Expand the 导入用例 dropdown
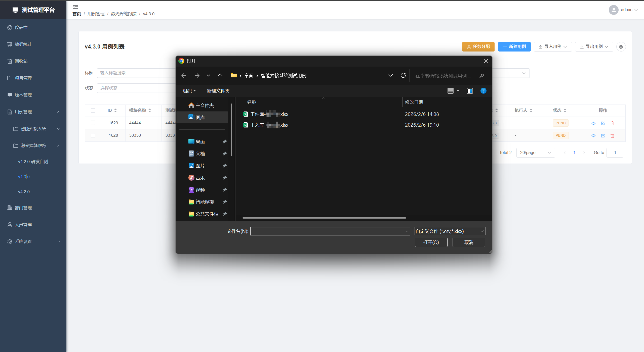Screen dimensions: 644x352 pyautogui.click(x=553, y=47)
